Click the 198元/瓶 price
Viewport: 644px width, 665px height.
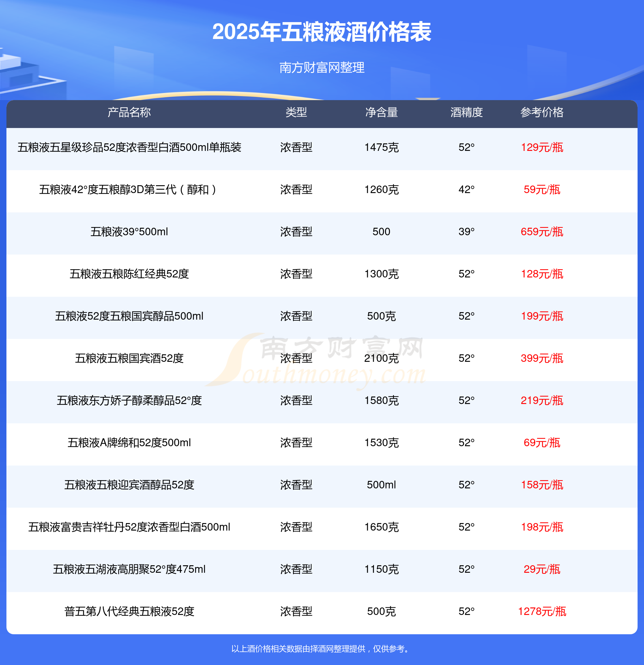(x=542, y=527)
